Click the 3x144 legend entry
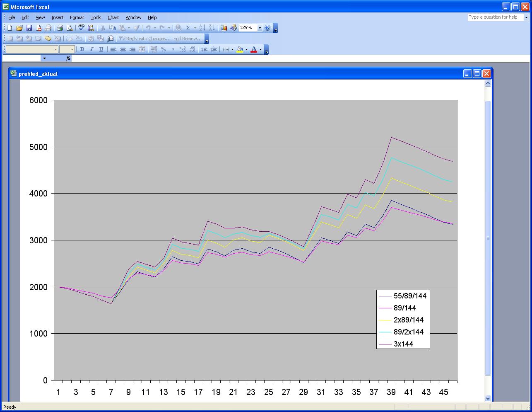Image resolution: width=532 pixels, height=412 pixels. (403, 344)
